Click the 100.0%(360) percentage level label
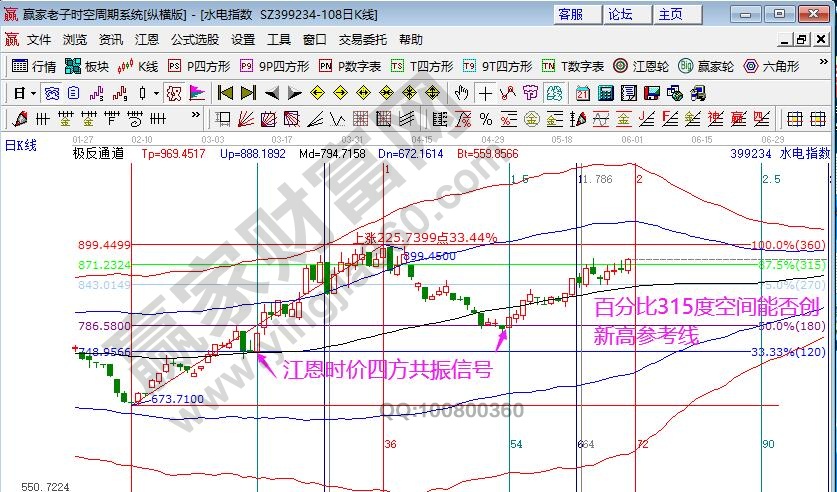837x492 pixels. pos(788,245)
